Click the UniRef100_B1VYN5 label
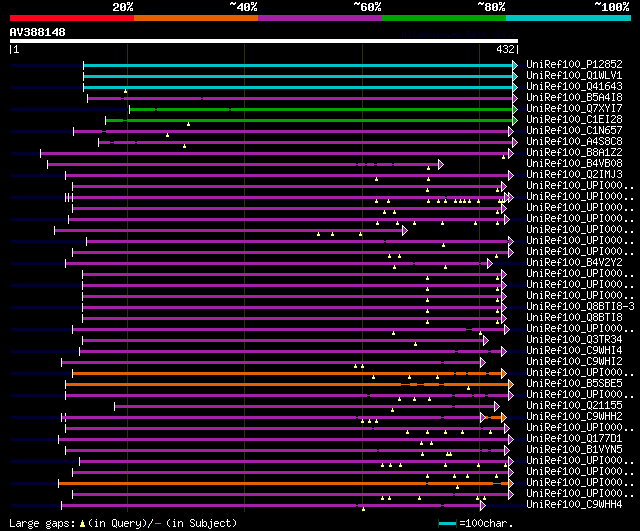The image size is (640, 531). [x=574, y=450]
